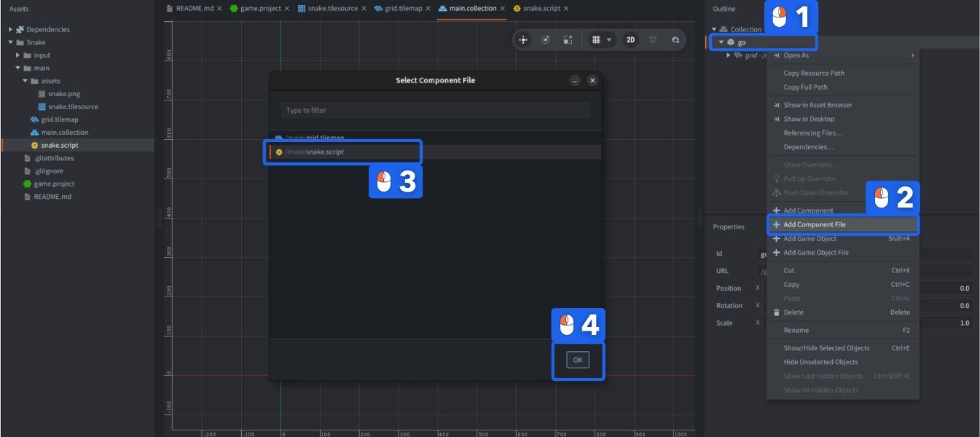Expand the input folder in Assets
Image resolution: width=980 pixels, height=437 pixels.
(x=17, y=55)
